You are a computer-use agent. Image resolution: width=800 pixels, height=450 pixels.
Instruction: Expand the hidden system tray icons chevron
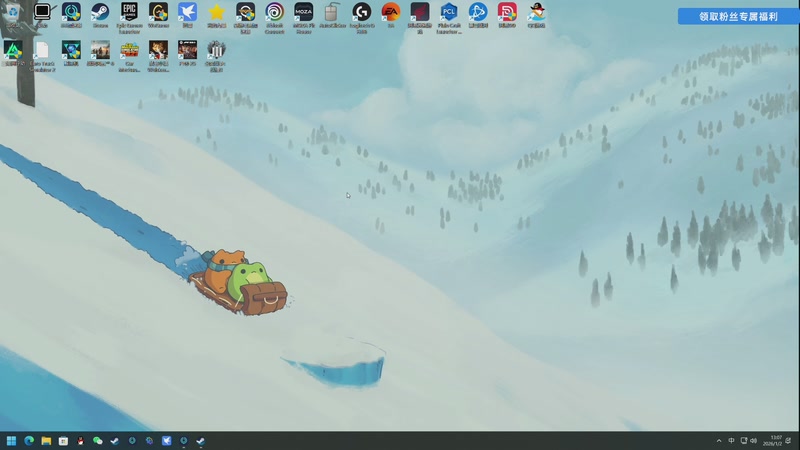click(x=719, y=441)
